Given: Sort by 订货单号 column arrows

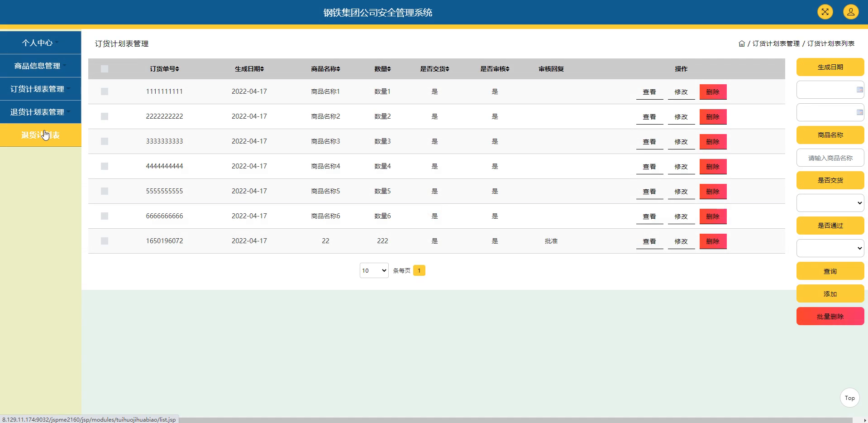Looking at the screenshot, I should [x=177, y=69].
